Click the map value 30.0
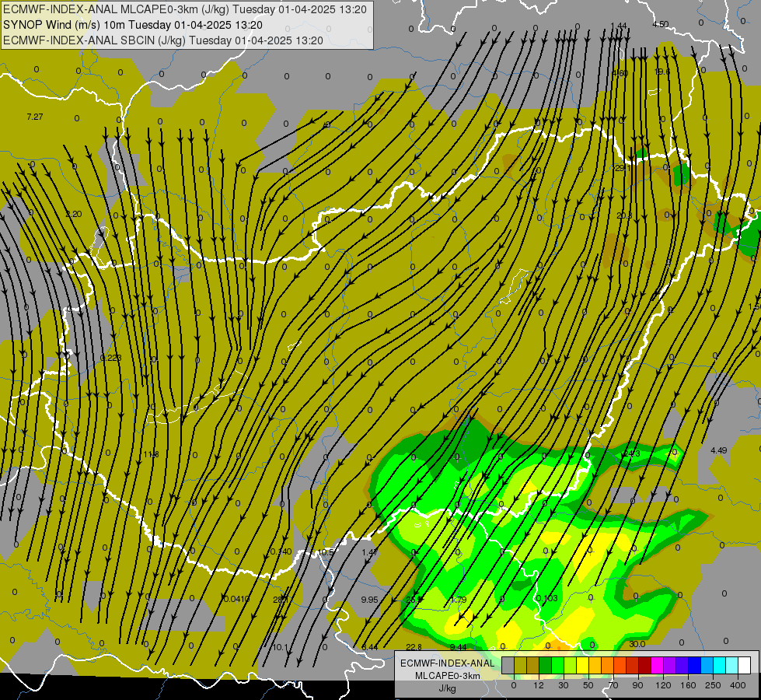This screenshot has height=700, width=761. coord(637,644)
